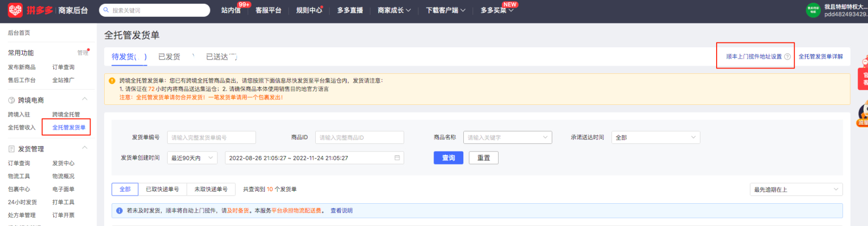
Task: Open 24小时发货 in sidebar
Action: [x=22, y=202]
